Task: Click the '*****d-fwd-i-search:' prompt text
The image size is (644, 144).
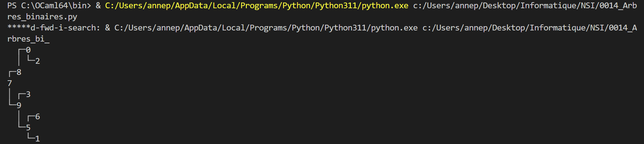Action: click(x=54, y=28)
